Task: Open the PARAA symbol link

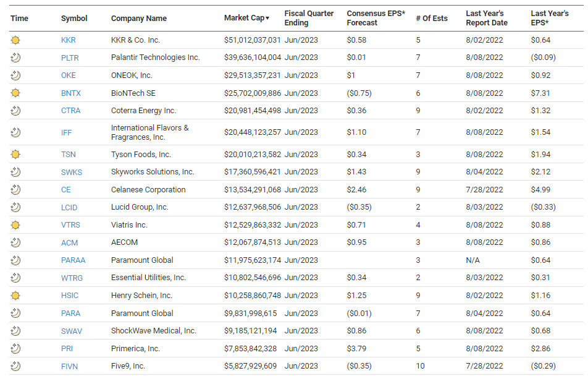Action: click(x=73, y=260)
